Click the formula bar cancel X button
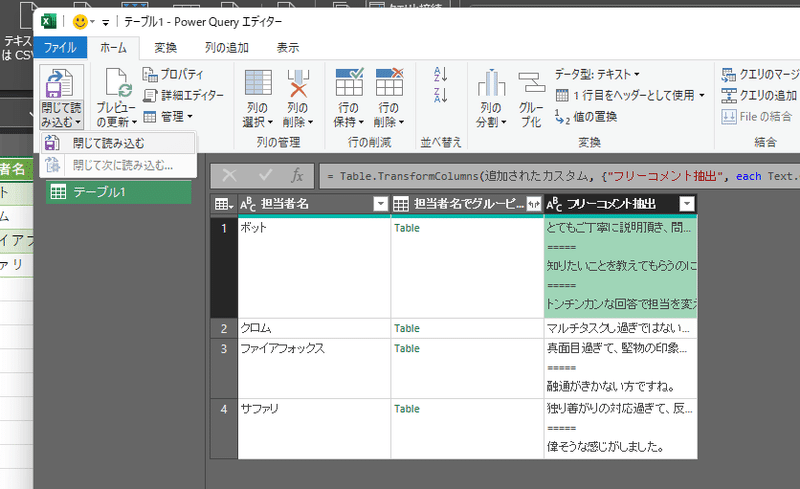 [x=230, y=176]
